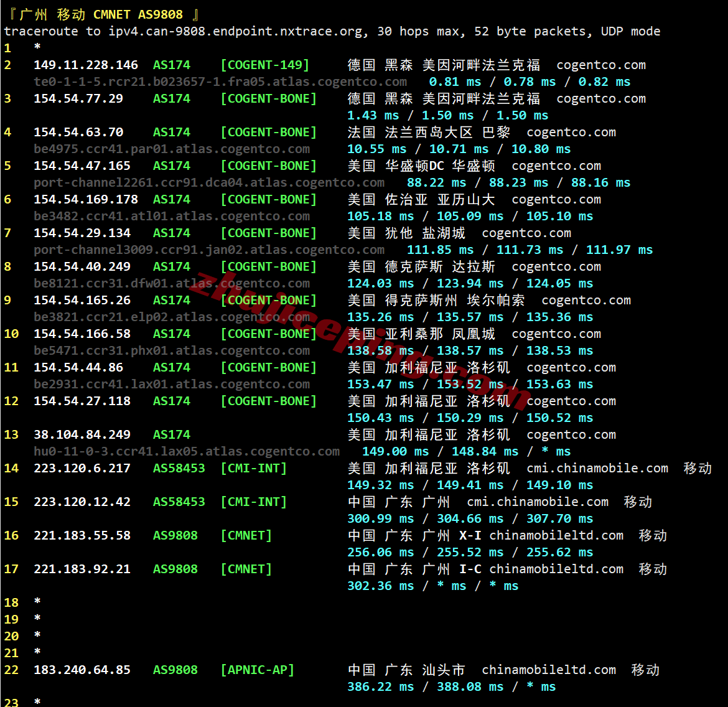Click the hostname ipv4.can-9808.endpoint.nxtrace.org
The height and width of the screenshot is (707, 728).
tap(235, 32)
